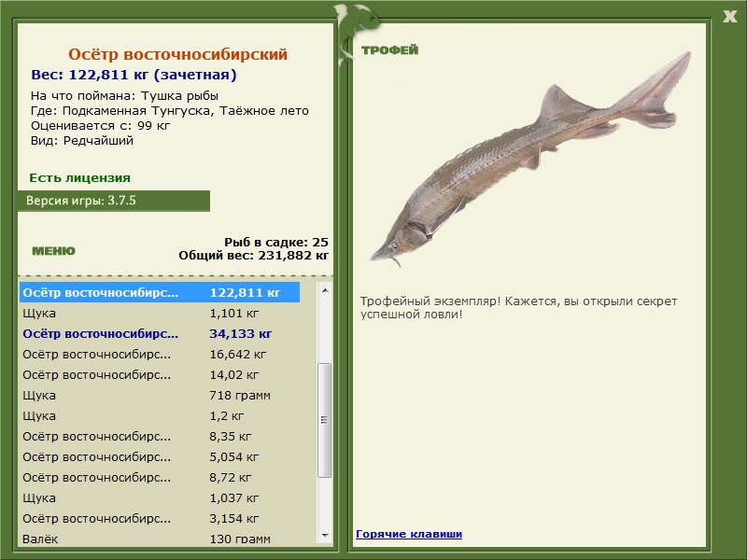The height and width of the screenshot is (560, 747).
Task: Click the fish list scrollbar thumb
Action: (324, 419)
